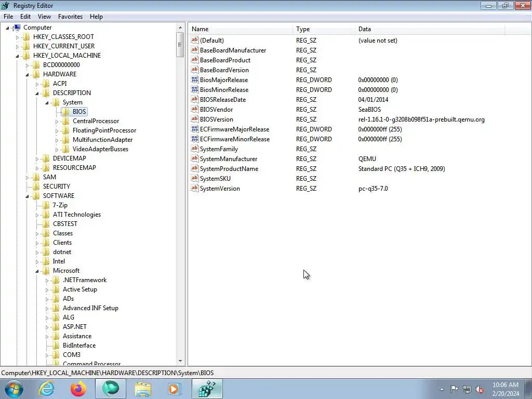Open Internet Explorer from the taskbar
This screenshot has width=532, height=399.
[x=46, y=389]
